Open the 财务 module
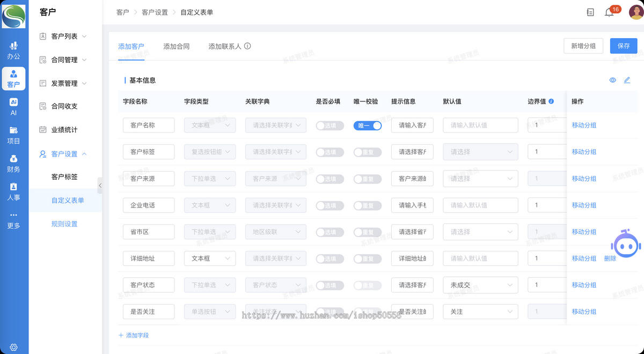The width and height of the screenshot is (644, 354). click(13, 164)
